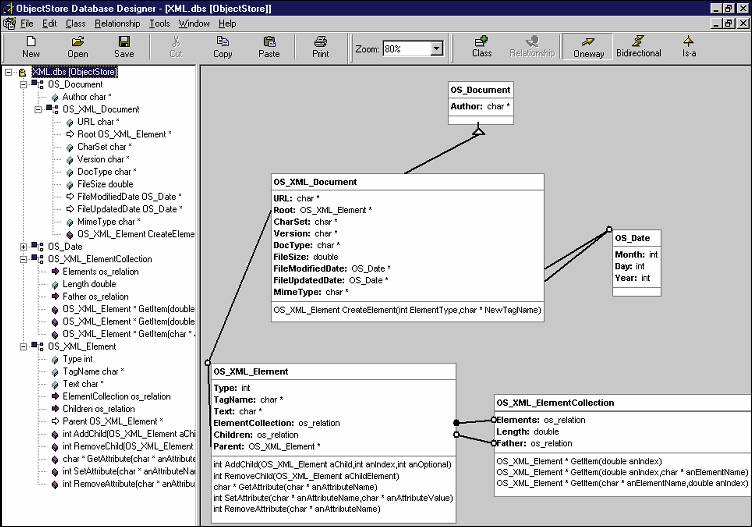Collapse the OS_XML_ElementCollection tree node
This screenshot has width=752, height=527.
pos(23,258)
